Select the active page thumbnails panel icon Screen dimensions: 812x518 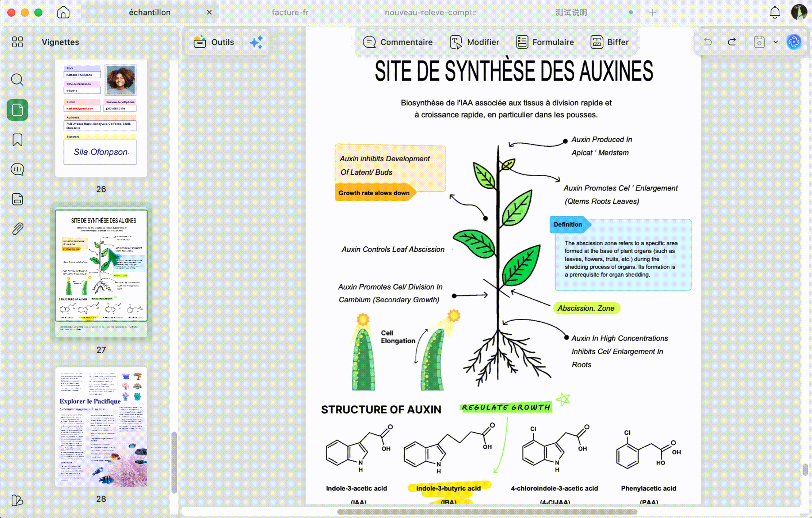click(x=18, y=110)
